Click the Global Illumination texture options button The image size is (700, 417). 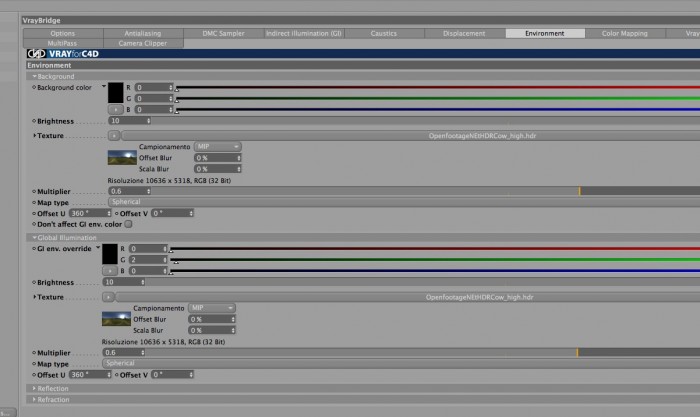click(x=108, y=297)
